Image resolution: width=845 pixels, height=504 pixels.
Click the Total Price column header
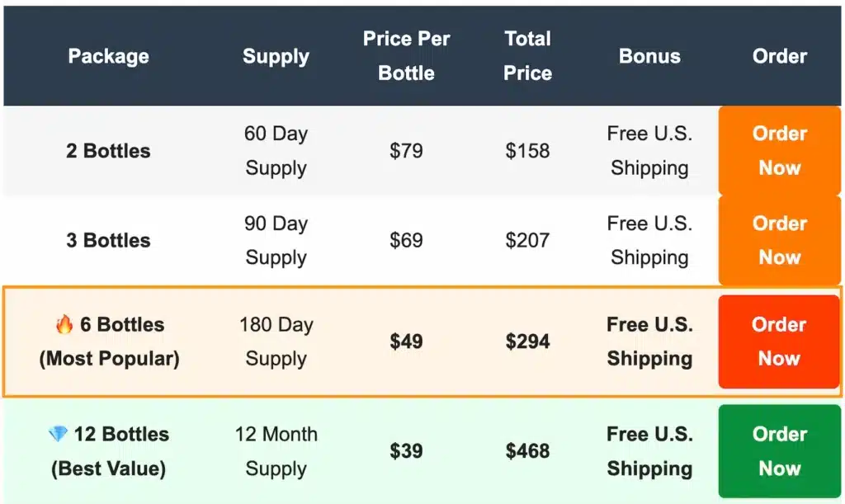(528, 55)
